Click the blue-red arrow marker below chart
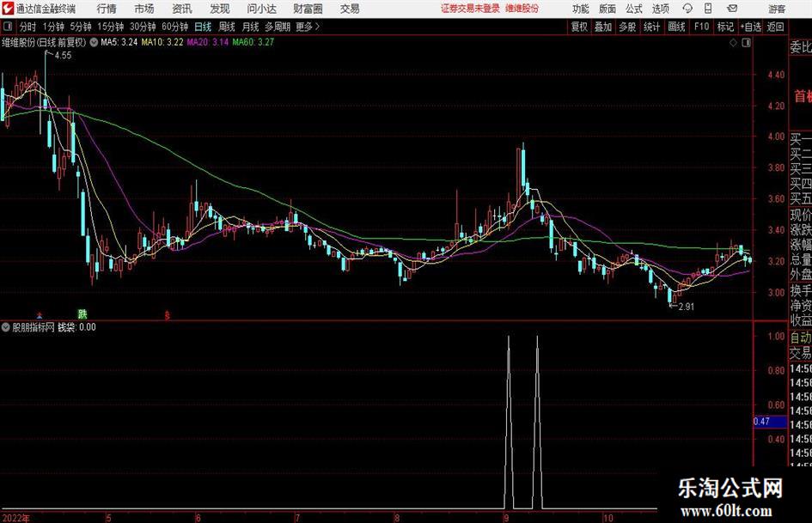This screenshot has width=812, height=523. click(40, 315)
